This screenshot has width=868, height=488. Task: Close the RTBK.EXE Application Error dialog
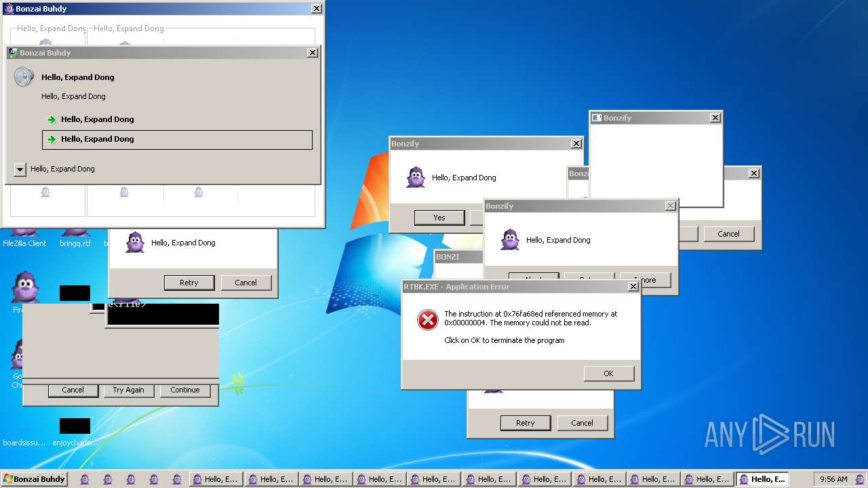[633, 287]
